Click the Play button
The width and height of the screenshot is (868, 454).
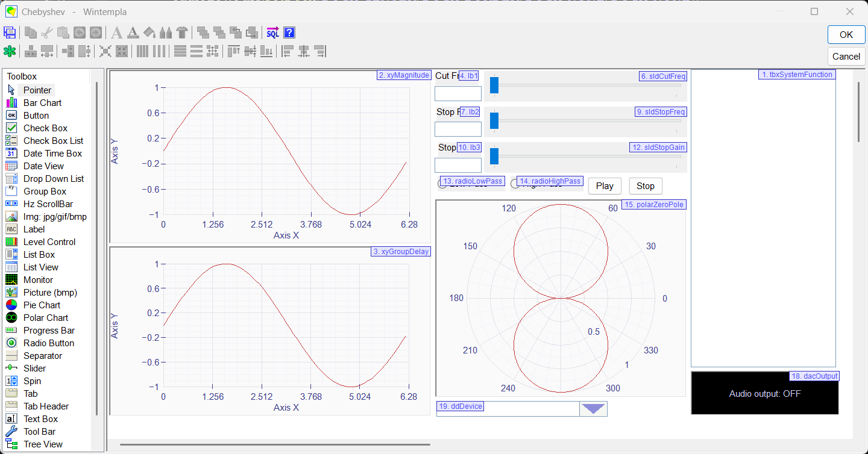pos(605,186)
